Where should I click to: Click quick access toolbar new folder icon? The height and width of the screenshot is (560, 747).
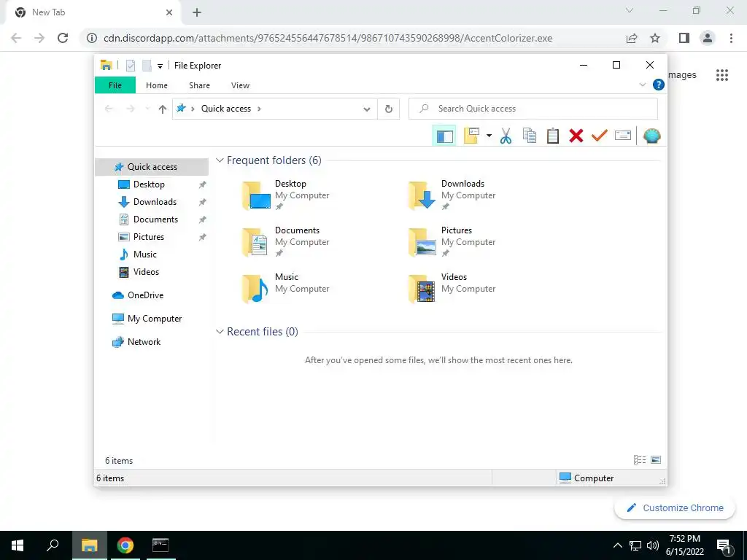pyautogui.click(x=147, y=66)
